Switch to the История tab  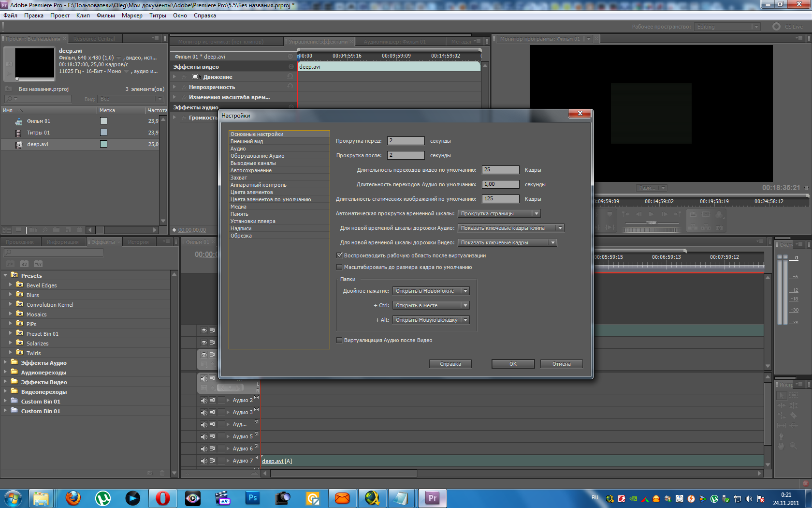click(138, 242)
